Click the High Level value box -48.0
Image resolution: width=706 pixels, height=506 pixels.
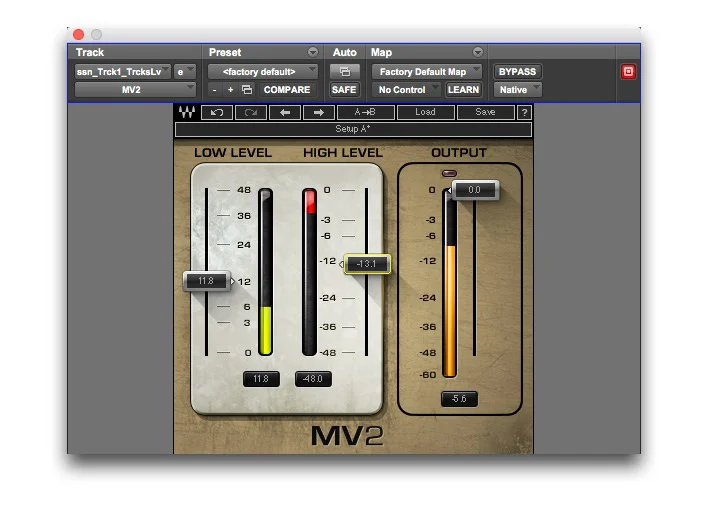313,379
